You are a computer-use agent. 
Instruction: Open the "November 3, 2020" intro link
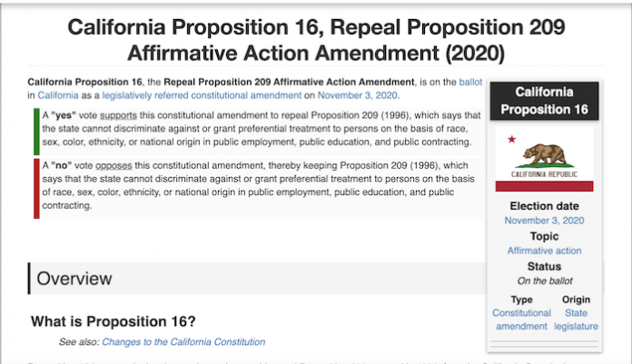pos(357,95)
